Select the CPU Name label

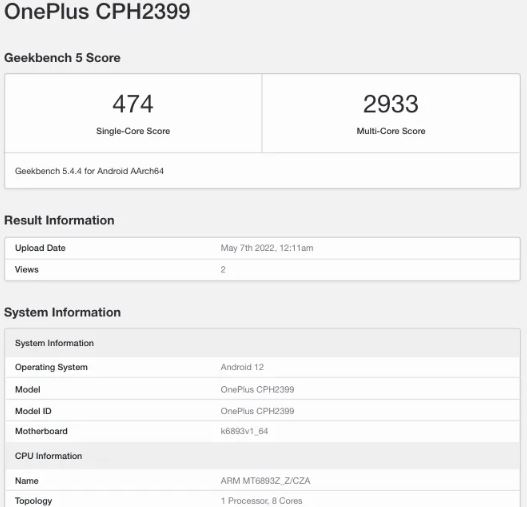(27, 481)
